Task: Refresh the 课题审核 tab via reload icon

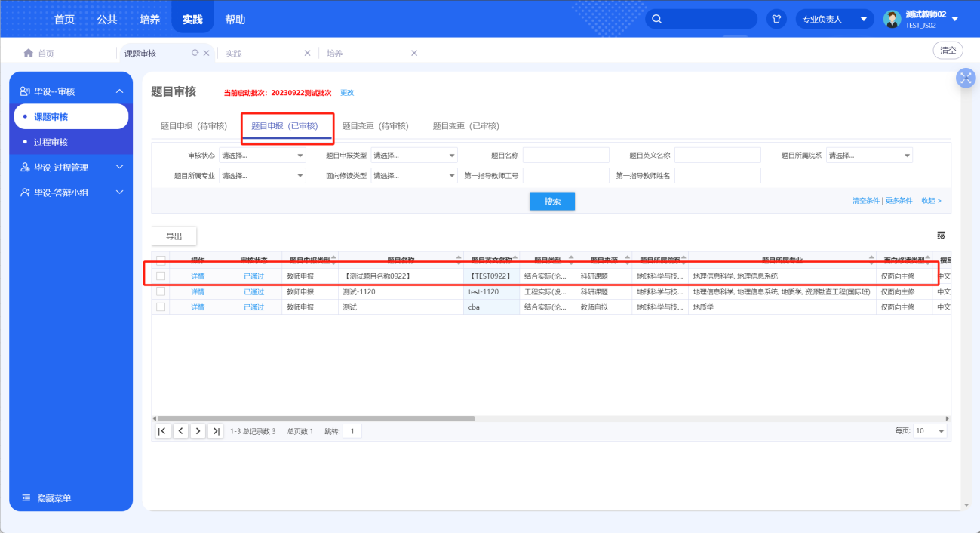Action: click(195, 53)
